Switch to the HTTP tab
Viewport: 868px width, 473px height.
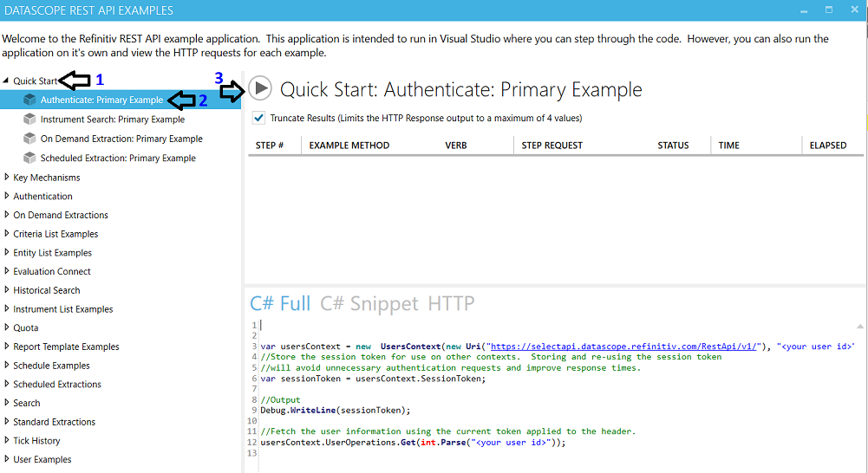(451, 304)
